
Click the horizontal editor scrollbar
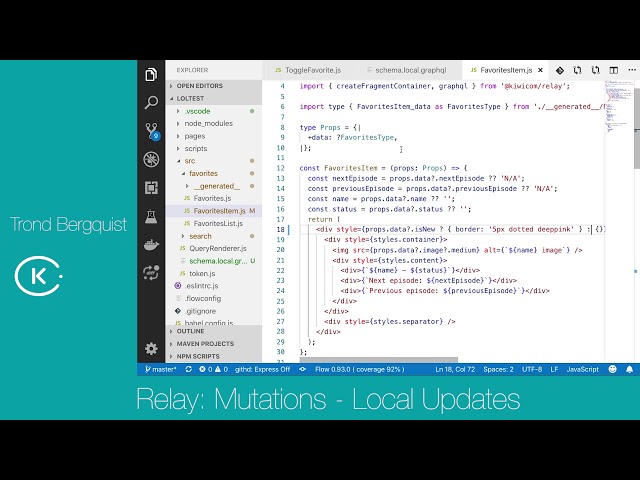pyautogui.click(x=378, y=360)
